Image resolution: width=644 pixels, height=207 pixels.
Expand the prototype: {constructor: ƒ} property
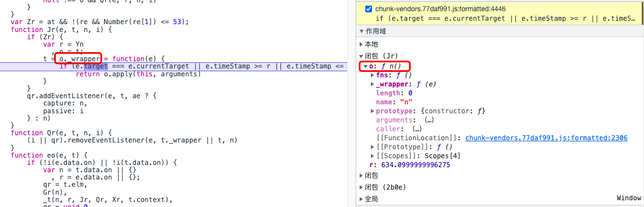point(373,111)
